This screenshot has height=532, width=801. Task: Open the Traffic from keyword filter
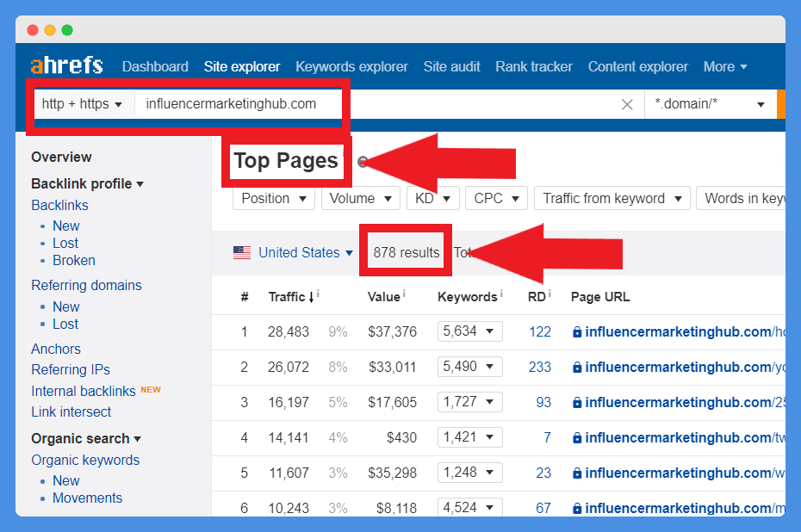[x=612, y=198]
